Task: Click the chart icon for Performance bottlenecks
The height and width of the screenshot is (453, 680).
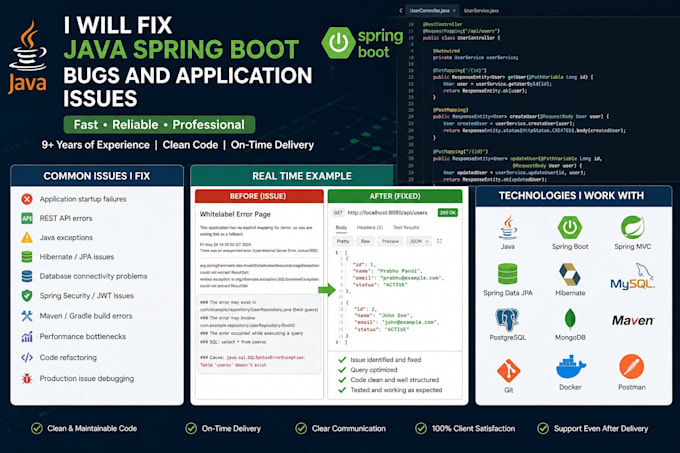Action: (27, 336)
